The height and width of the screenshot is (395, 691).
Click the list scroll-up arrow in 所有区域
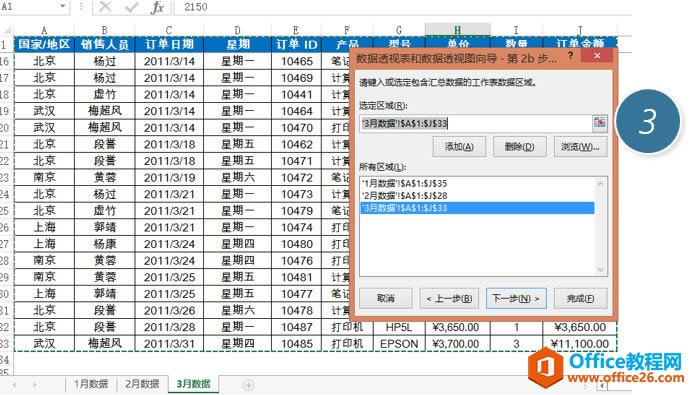click(x=600, y=184)
